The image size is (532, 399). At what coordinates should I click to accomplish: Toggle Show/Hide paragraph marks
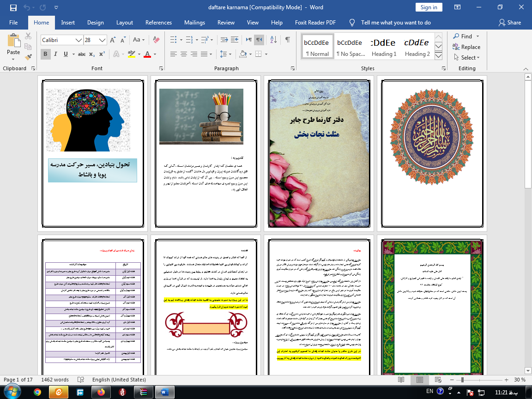point(287,40)
